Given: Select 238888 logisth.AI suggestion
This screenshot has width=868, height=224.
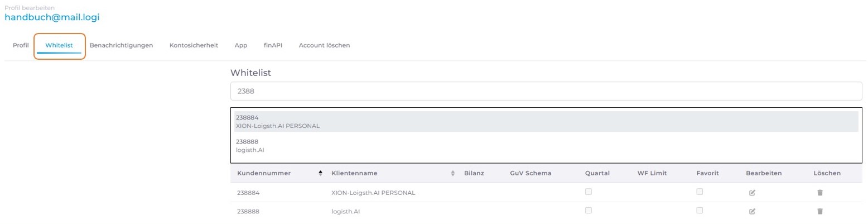Looking at the screenshot, I should (x=546, y=146).
